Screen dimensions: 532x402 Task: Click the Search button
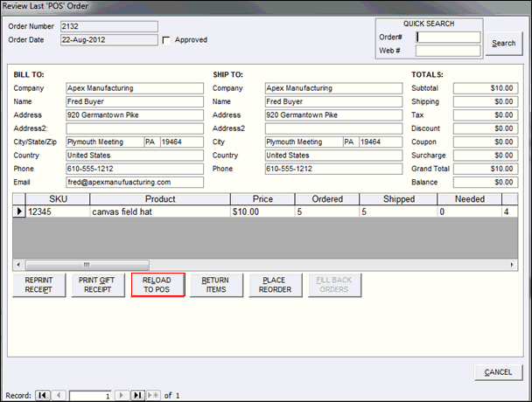[503, 43]
